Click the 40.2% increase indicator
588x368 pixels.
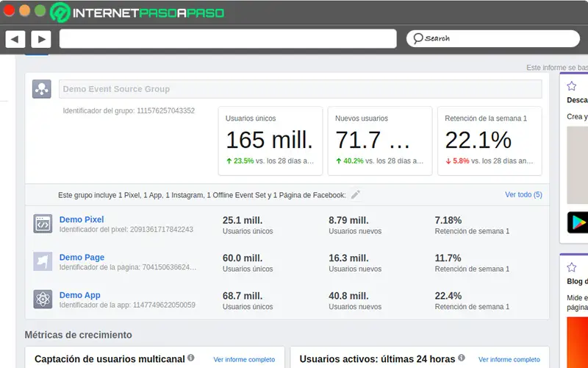(350, 161)
